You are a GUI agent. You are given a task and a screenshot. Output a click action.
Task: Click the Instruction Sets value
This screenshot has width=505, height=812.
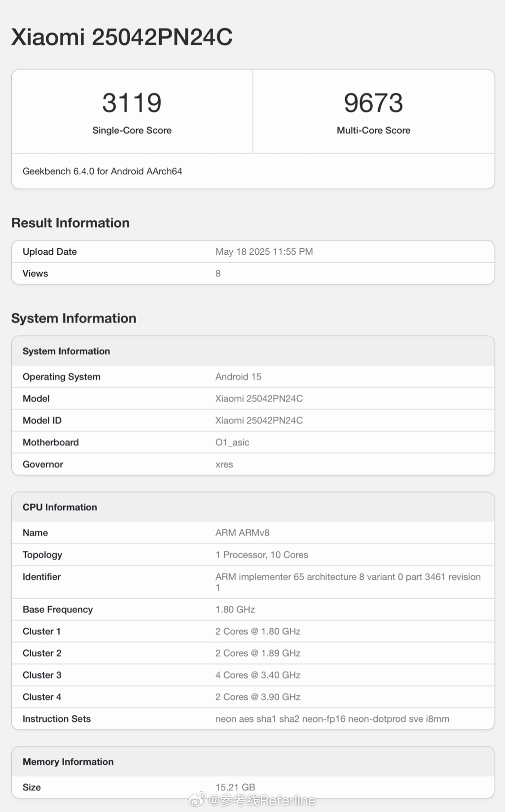click(x=332, y=719)
